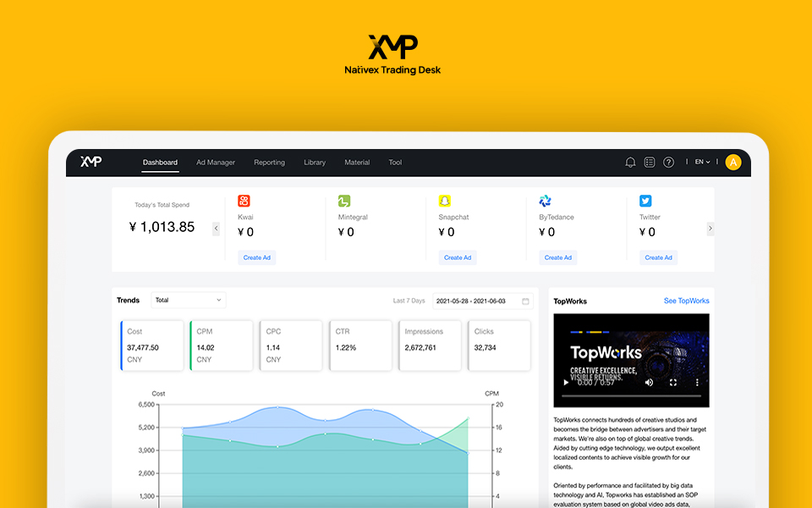Viewport: 812px width, 508px height.
Task: Select the Clicks metric card
Action: point(499,345)
